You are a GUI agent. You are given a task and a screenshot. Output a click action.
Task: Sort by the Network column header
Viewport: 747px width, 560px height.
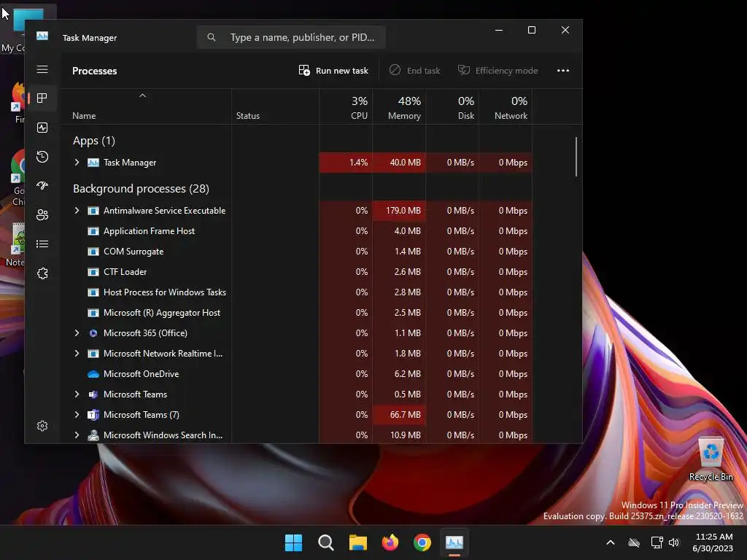[506, 108]
